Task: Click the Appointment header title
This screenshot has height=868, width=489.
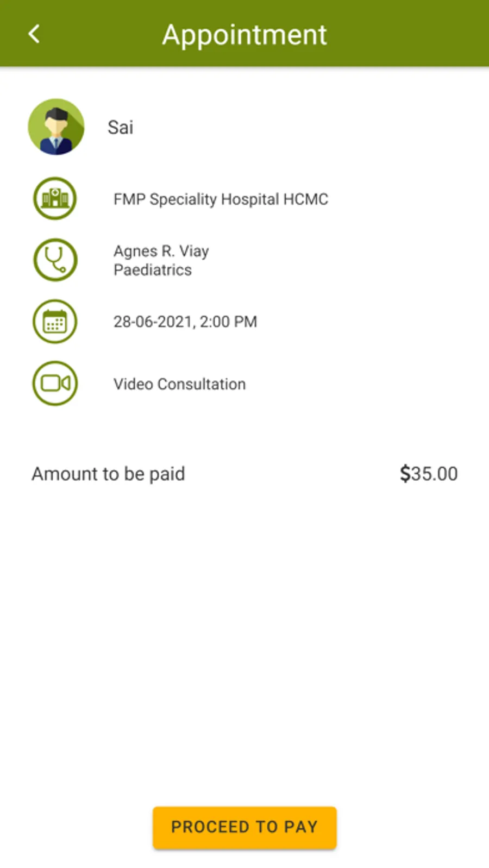Action: [x=244, y=35]
